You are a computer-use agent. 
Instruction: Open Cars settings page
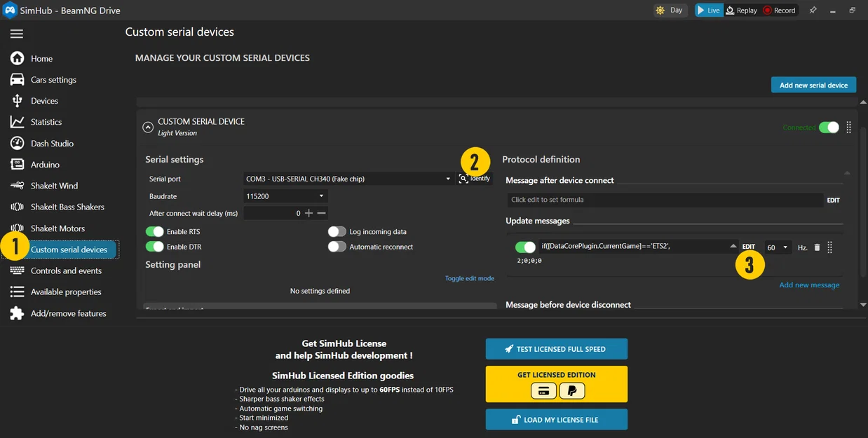[x=53, y=79]
